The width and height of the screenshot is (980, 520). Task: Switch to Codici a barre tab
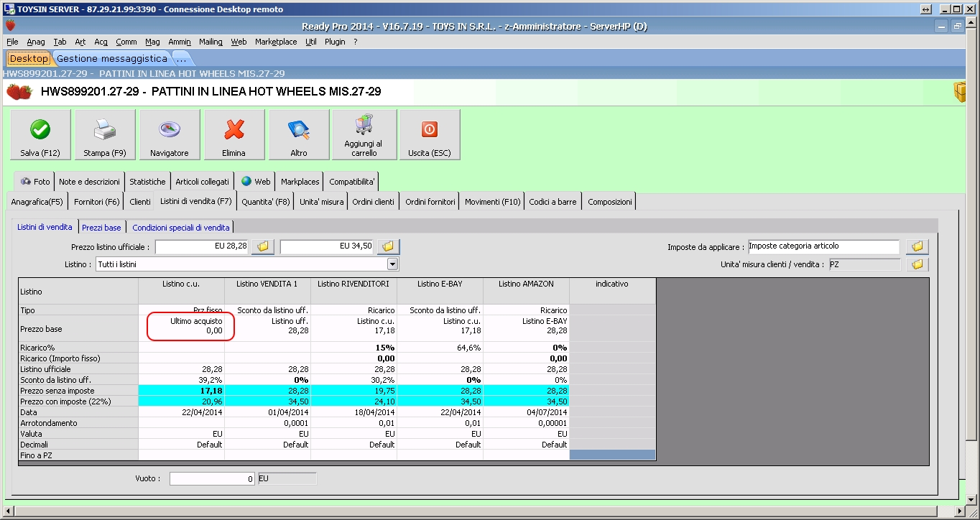(x=553, y=202)
